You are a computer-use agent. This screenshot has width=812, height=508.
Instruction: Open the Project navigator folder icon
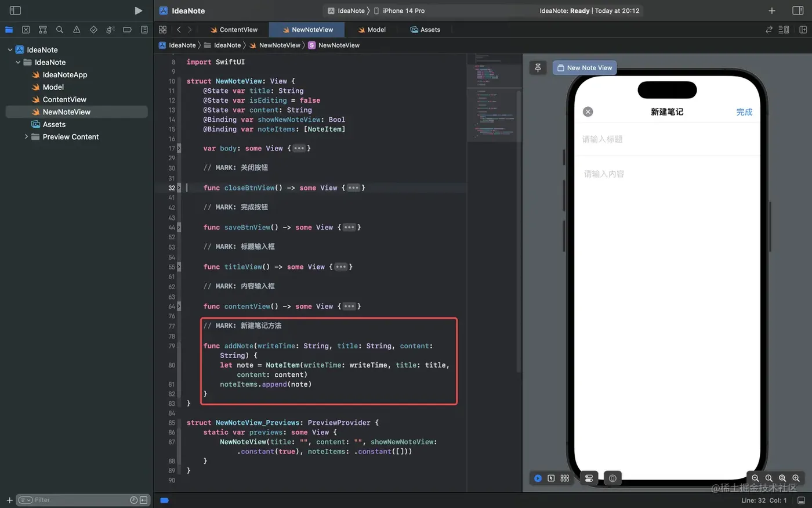point(9,30)
